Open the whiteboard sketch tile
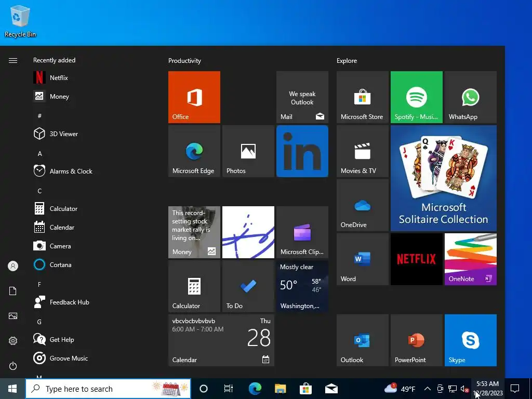 pyautogui.click(x=248, y=232)
